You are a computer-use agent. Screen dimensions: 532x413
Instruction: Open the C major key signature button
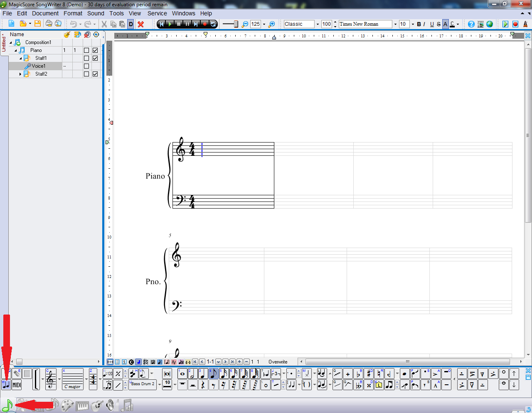73,379
